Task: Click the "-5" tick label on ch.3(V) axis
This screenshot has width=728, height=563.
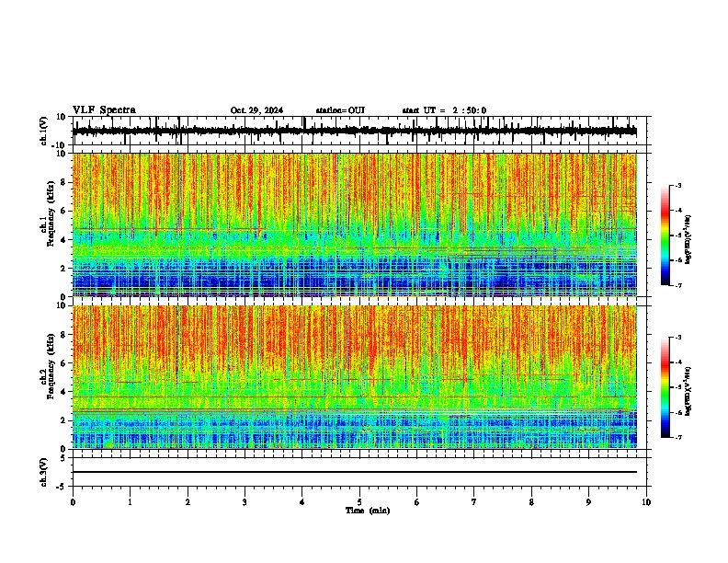Action: [63, 486]
